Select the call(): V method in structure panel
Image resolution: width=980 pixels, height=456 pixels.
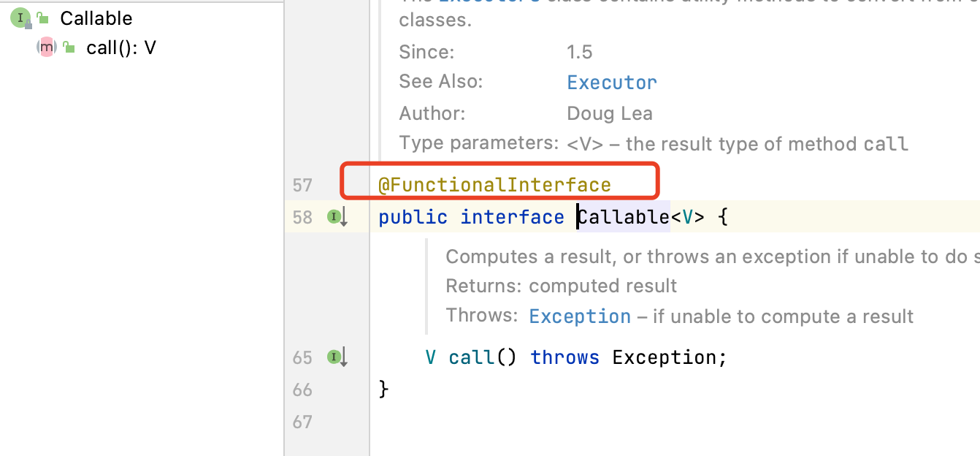121,48
